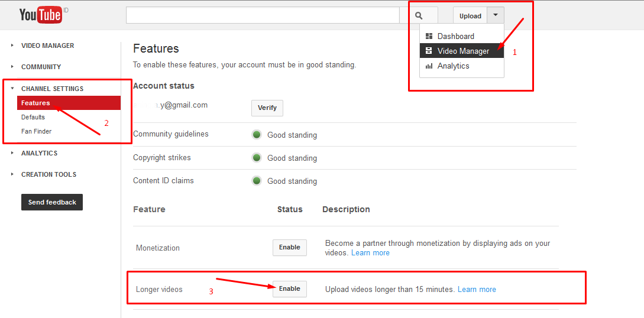Click the Send feedback button
This screenshot has width=644, height=318.
pyautogui.click(x=52, y=202)
